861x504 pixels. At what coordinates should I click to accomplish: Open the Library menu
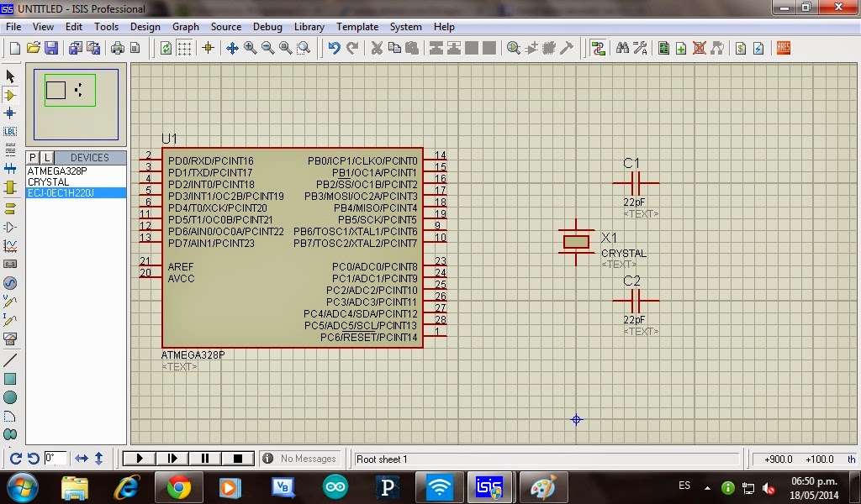tap(309, 26)
